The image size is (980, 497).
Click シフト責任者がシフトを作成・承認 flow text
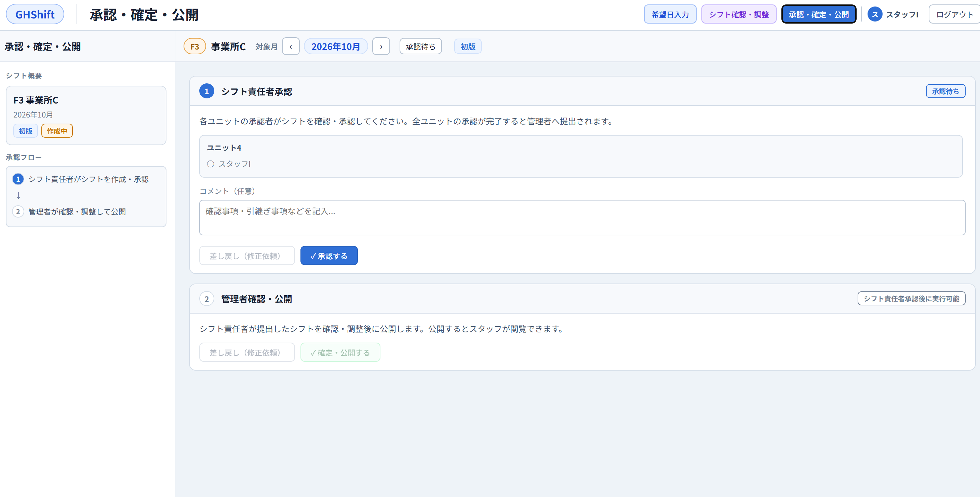(x=88, y=179)
